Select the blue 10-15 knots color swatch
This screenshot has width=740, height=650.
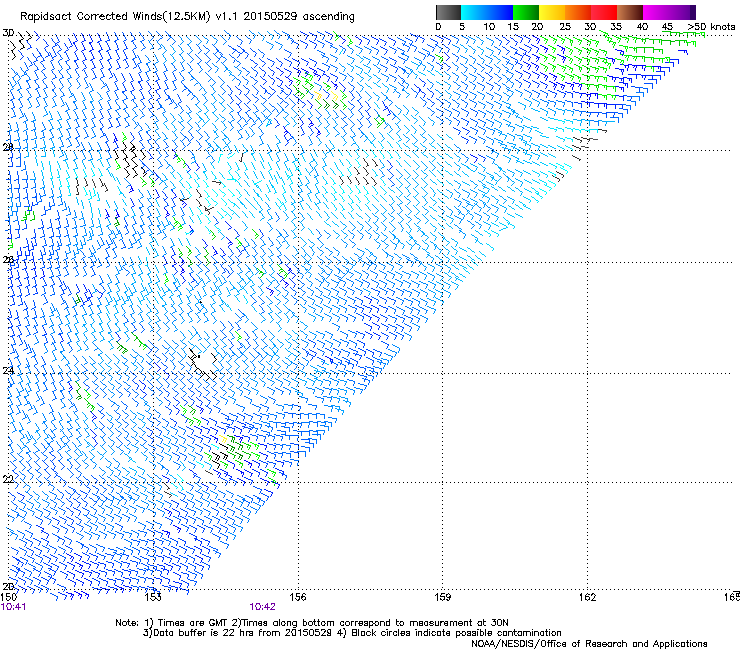coord(500,12)
